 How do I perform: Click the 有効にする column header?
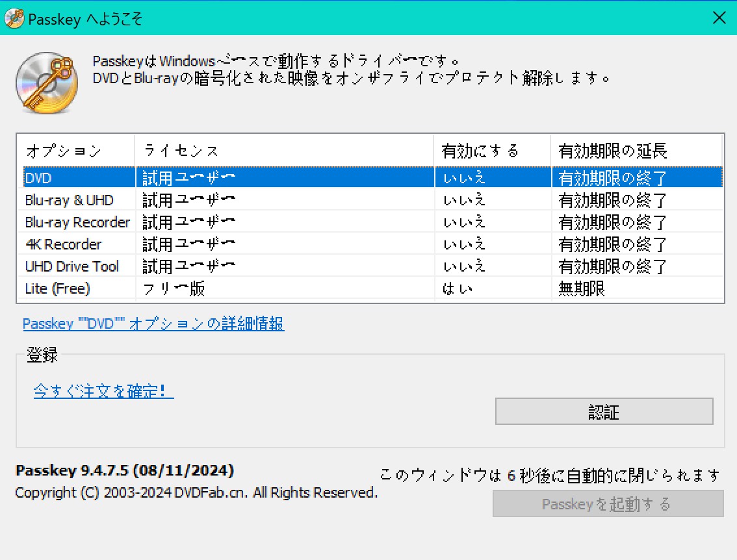[492, 150]
